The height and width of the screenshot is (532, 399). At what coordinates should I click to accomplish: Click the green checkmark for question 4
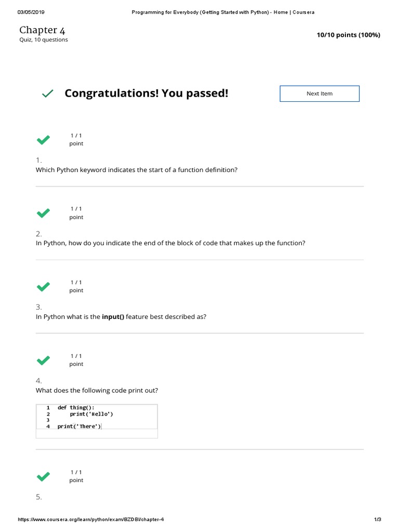point(43,360)
